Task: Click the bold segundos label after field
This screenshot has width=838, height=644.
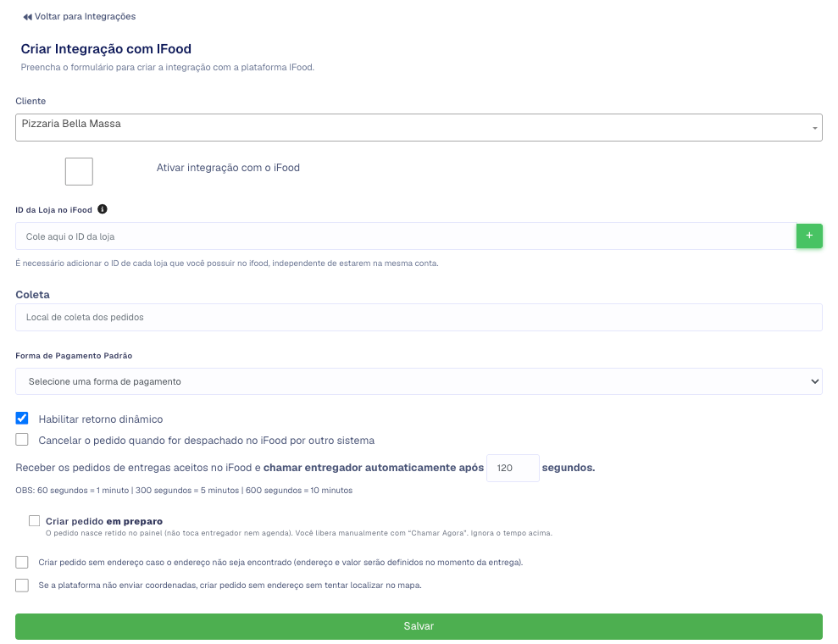Action: [569, 468]
